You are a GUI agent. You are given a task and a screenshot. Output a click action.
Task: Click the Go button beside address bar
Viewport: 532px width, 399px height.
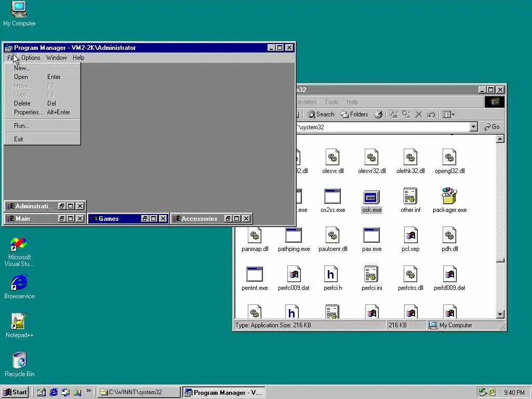click(491, 127)
